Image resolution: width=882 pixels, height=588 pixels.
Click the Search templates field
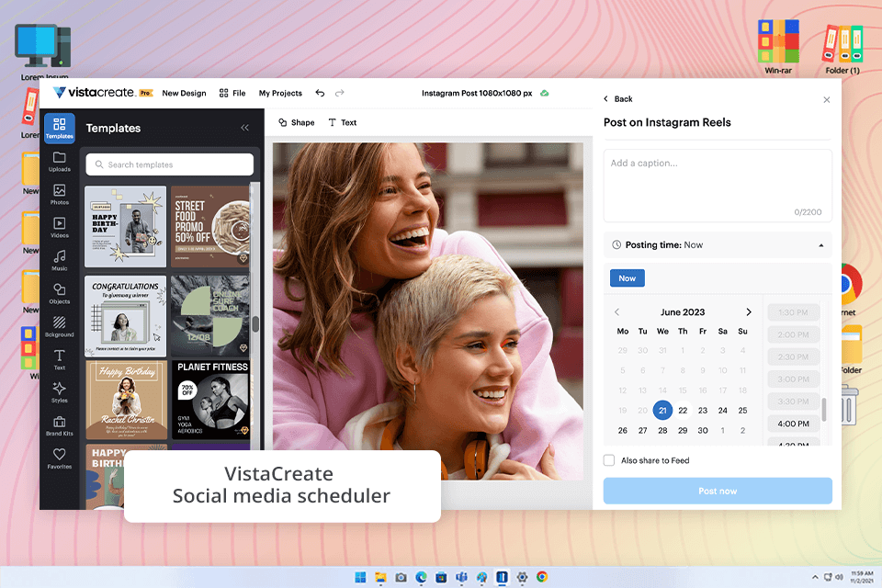(x=169, y=164)
